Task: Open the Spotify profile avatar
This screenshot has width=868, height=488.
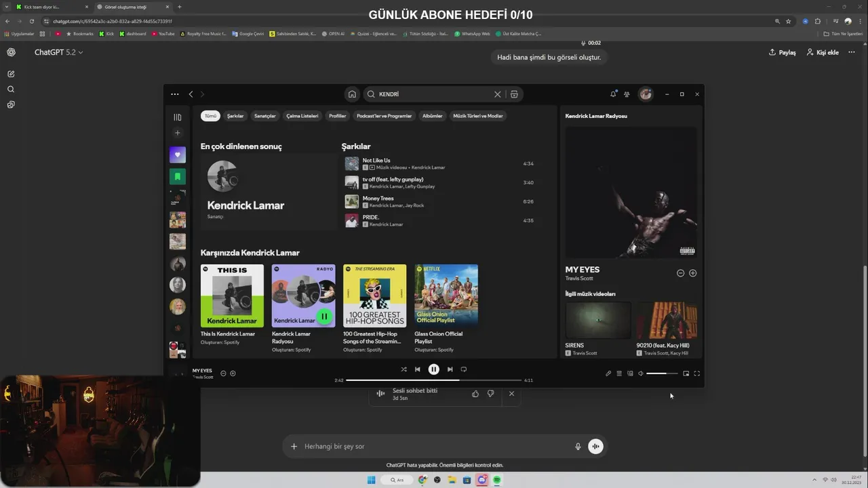Action: (x=646, y=94)
